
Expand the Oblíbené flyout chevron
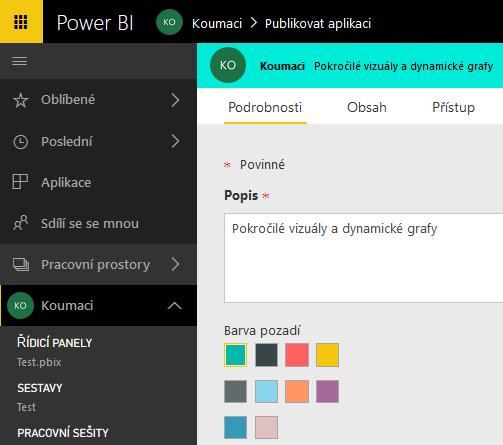[x=175, y=100]
